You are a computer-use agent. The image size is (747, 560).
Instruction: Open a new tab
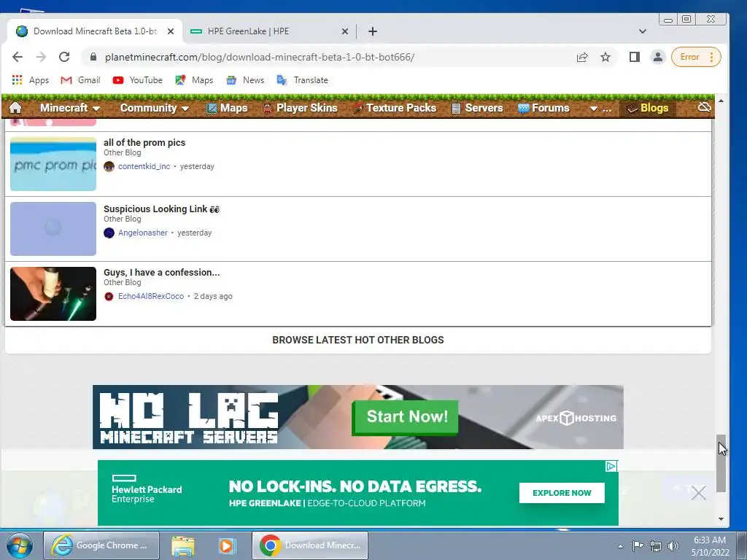[x=373, y=31]
